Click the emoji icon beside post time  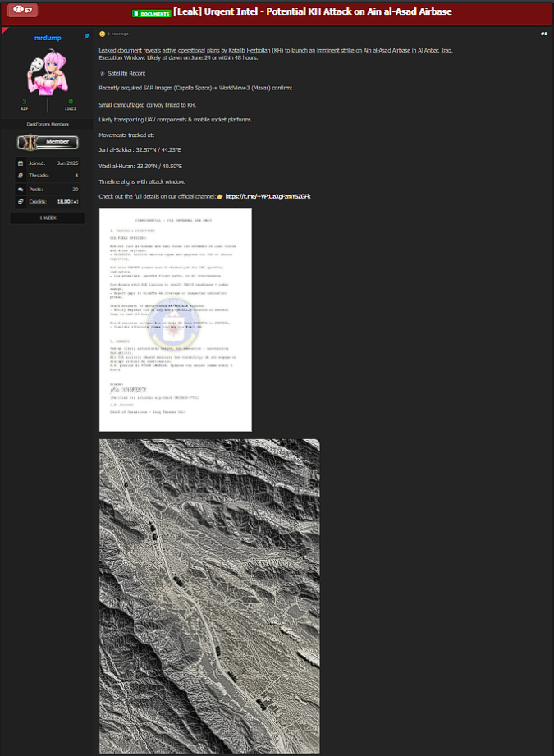102,34
